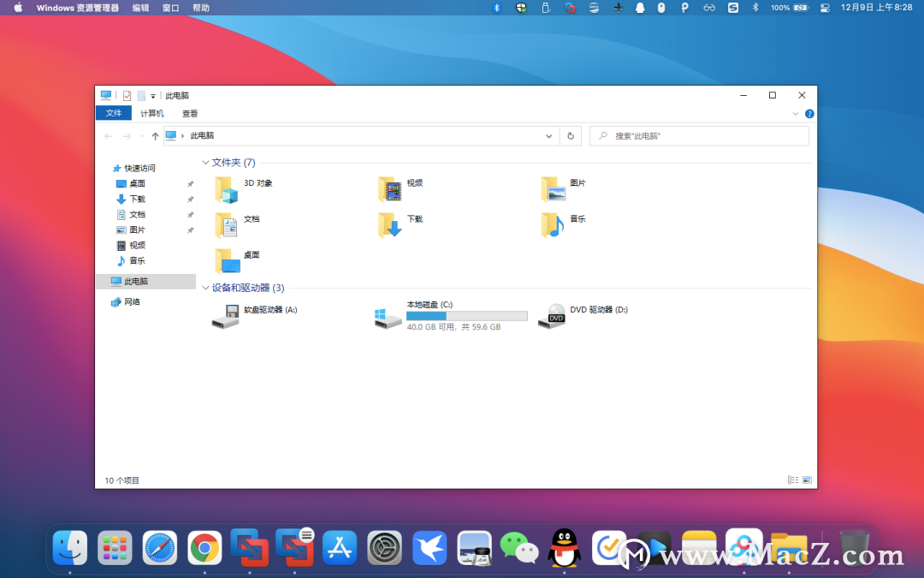Open the App Store from the Dock

[340, 548]
